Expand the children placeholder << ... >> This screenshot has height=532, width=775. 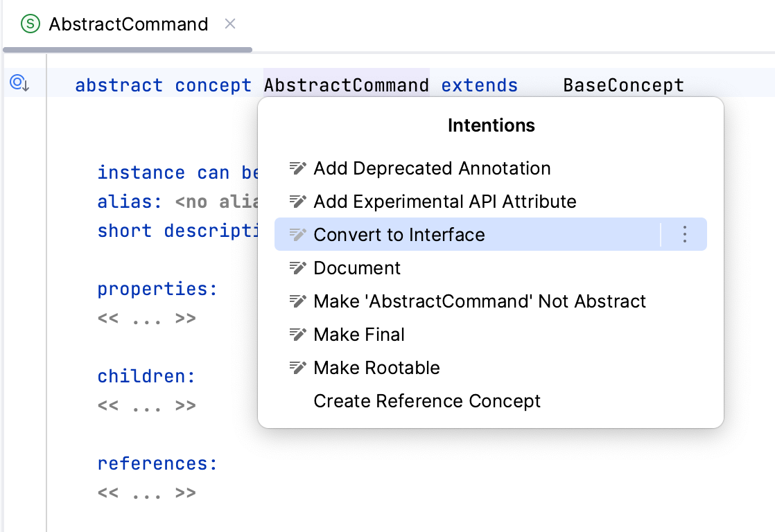146,406
